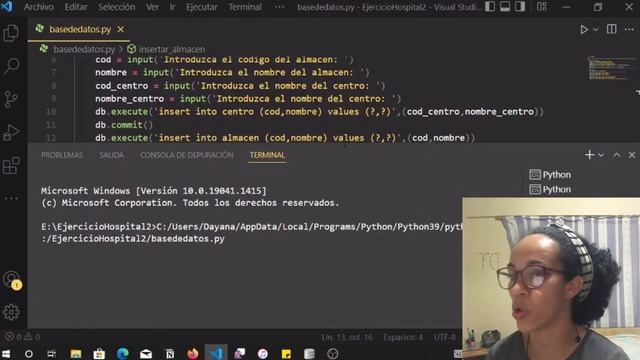
Task: Click line number 10 in the gutter
Action: (x=51, y=111)
